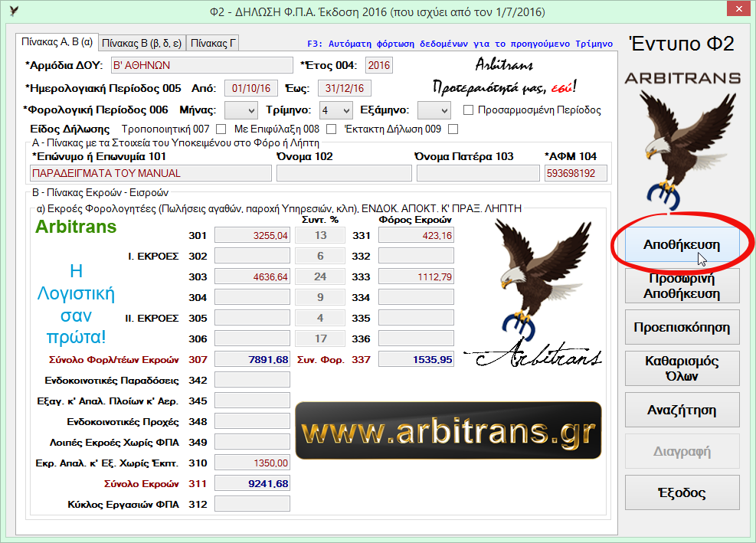Click the 13 percent rate box
Screen dimensions: 756x543
321,235
